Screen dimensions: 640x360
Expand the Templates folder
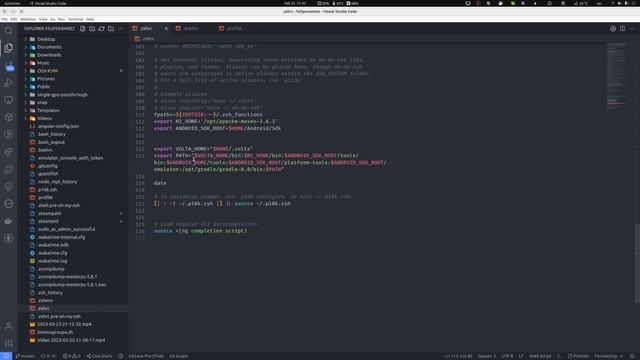pyautogui.click(x=48, y=111)
